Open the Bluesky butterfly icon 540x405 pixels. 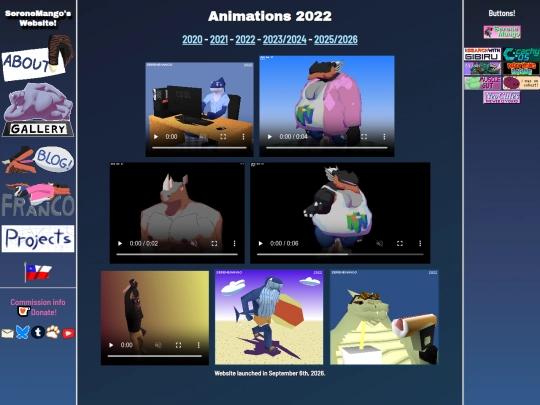[22, 333]
